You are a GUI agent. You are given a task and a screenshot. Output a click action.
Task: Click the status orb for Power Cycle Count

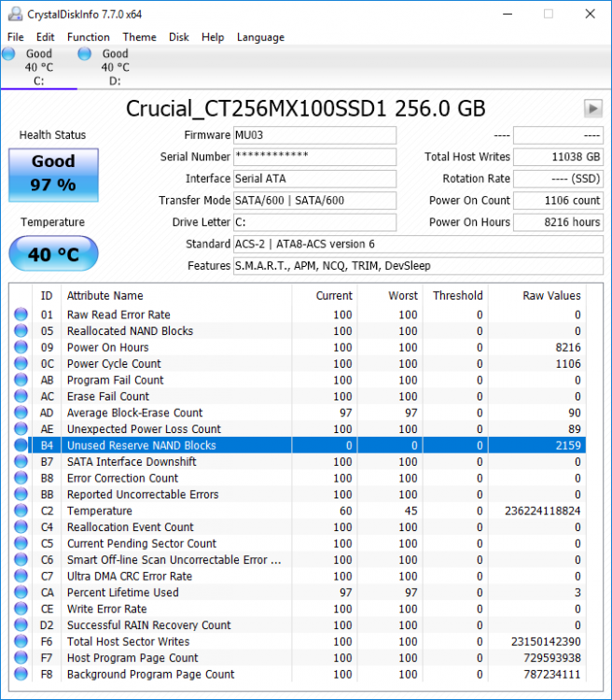(x=21, y=363)
